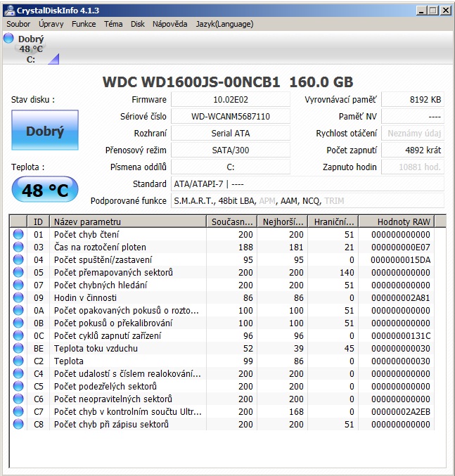Minimize the CrystalDiskInfo window
This screenshot has width=455, height=476.
[421, 11]
